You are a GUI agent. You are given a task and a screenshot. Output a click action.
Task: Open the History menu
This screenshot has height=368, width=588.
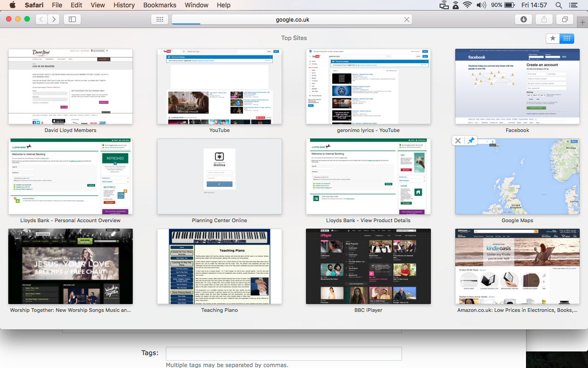(x=124, y=5)
